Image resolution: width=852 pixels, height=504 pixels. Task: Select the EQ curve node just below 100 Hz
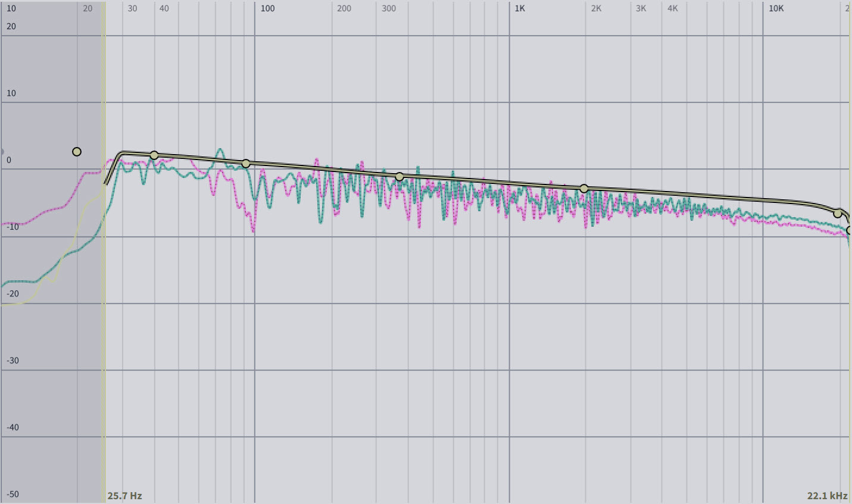[x=246, y=164]
